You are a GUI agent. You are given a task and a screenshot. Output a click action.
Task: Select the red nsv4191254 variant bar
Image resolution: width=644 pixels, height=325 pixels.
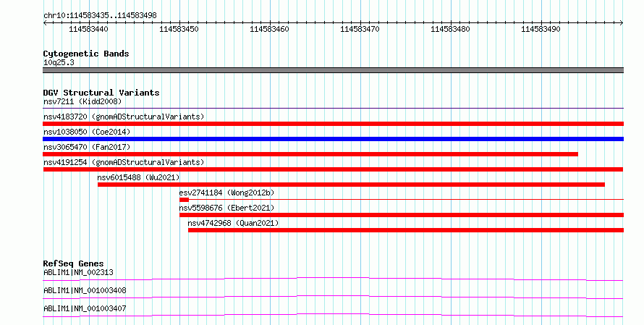coord(333,169)
